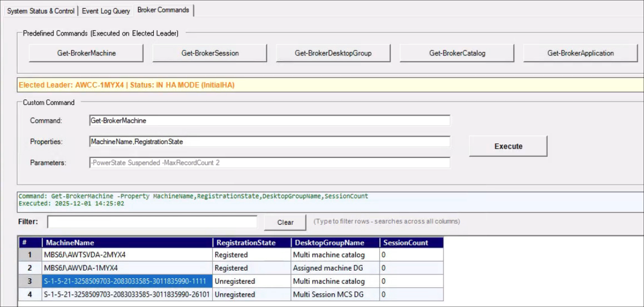Run the Get-BrokerDesktopGroup predefined command

(333, 53)
